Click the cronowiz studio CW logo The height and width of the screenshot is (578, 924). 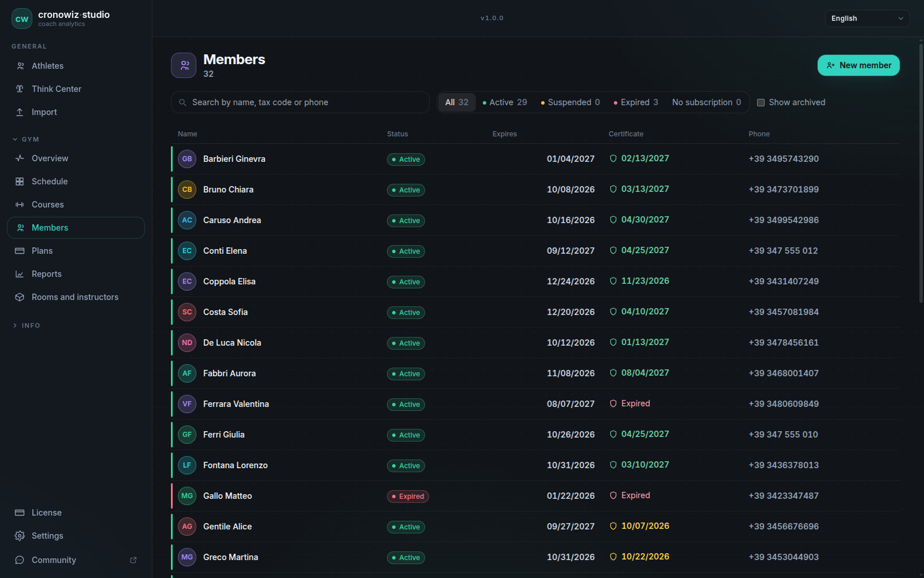coord(22,18)
